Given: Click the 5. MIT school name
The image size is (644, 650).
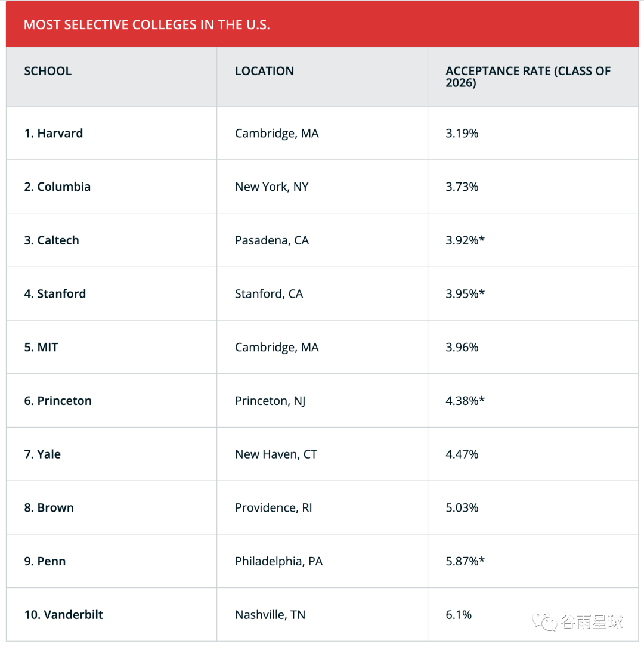Looking at the screenshot, I should [x=41, y=347].
